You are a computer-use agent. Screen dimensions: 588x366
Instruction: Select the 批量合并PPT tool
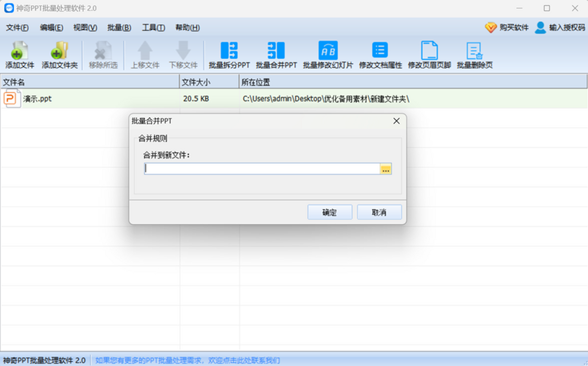click(276, 51)
